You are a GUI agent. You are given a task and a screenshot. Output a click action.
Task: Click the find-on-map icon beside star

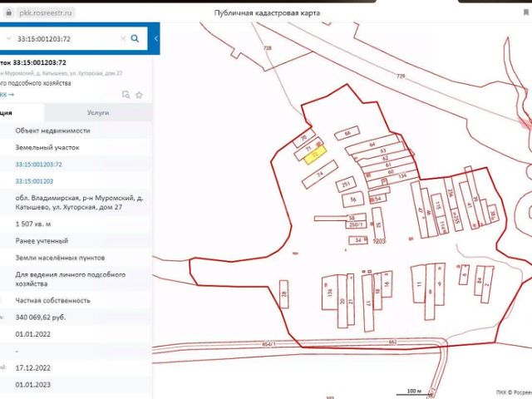click(x=126, y=95)
